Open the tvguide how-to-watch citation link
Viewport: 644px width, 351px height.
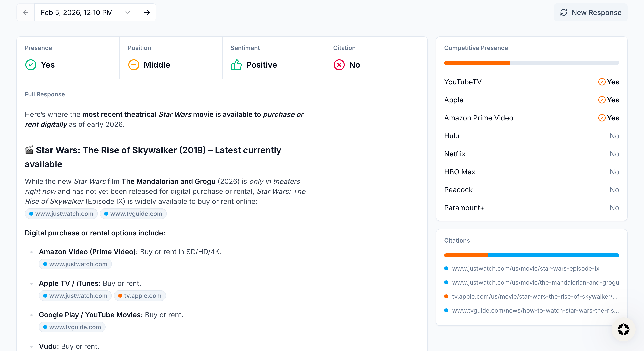tap(535, 310)
